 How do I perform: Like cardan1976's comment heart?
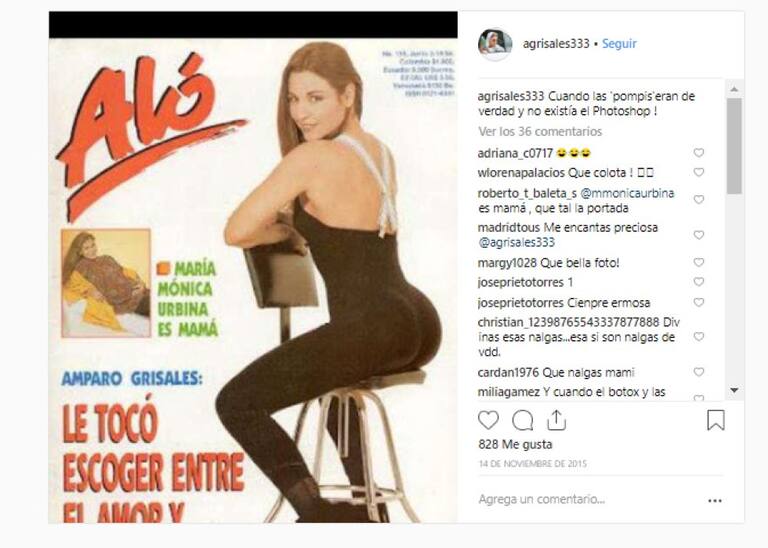click(x=698, y=372)
